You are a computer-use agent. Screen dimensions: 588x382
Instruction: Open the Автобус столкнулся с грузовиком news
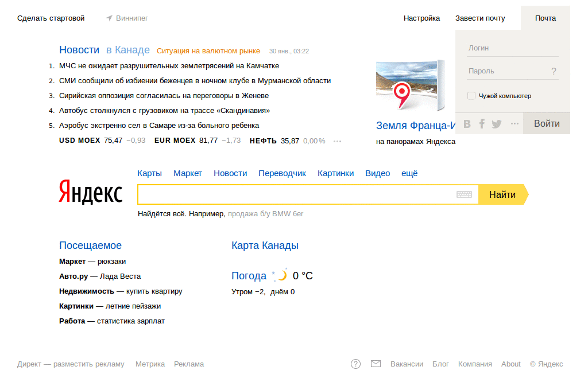165,111
